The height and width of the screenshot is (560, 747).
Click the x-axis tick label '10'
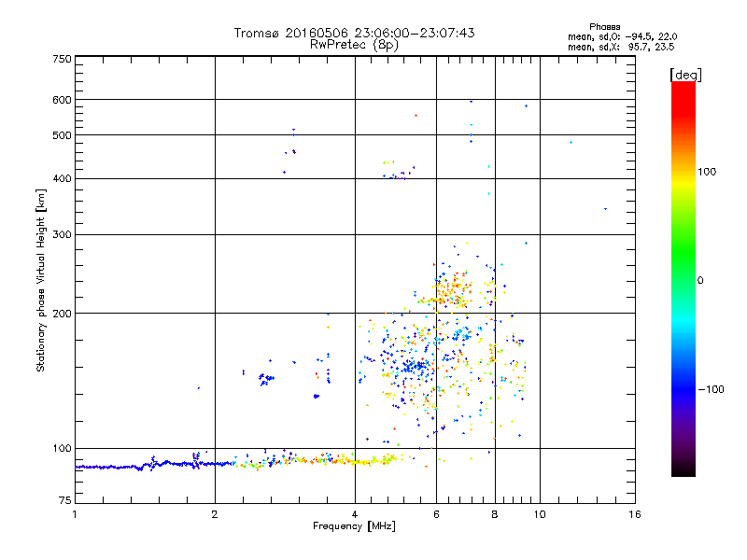tap(540, 514)
